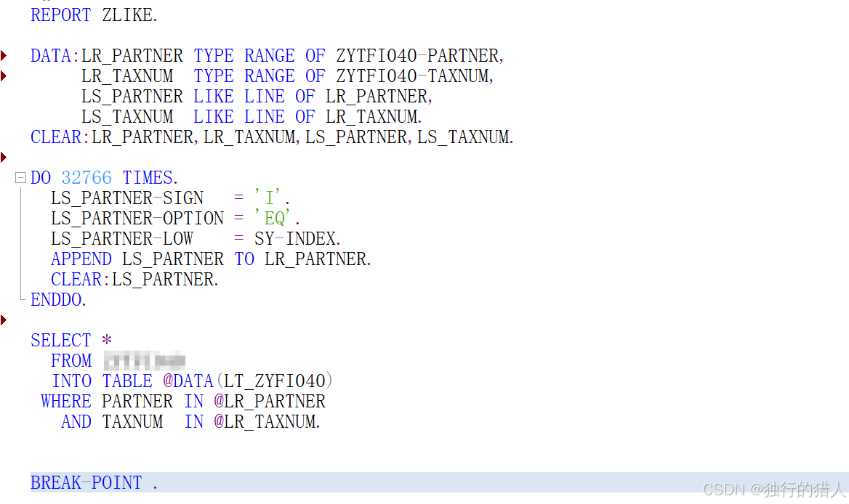Click the type ZYTFI040-TAXNUM
849x504 pixels.
coord(412,76)
